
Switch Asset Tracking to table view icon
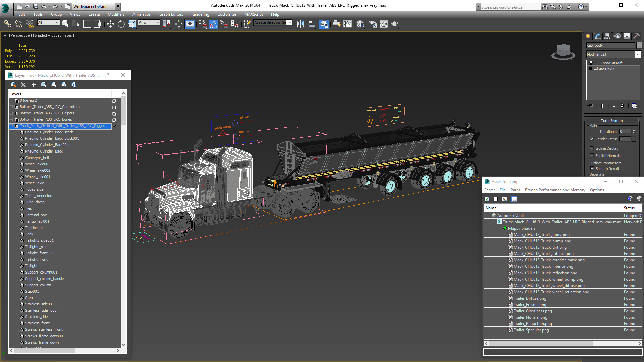point(514,199)
